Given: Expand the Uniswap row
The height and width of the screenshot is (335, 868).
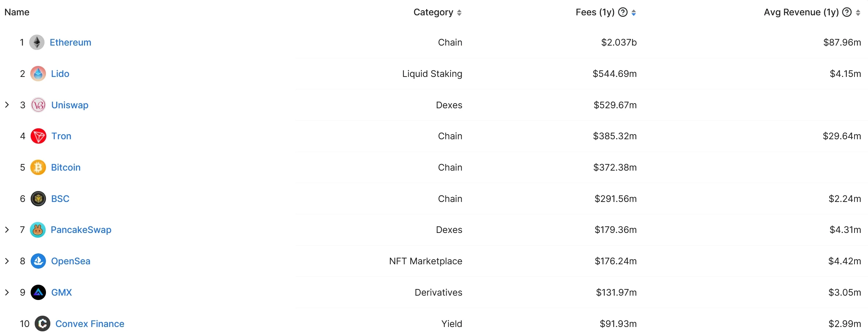Looking at the screenshot, I should [x=7, y=105].
